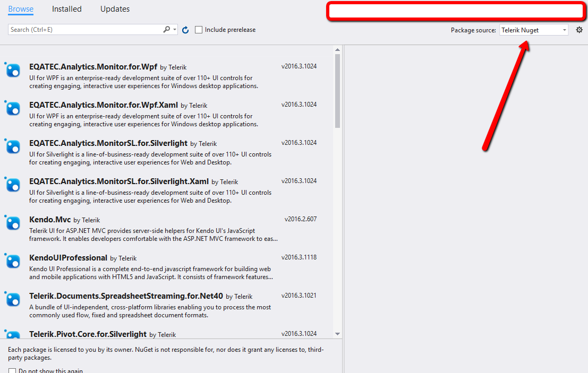Image resolution: width=588 pixels, height=373 pixels.
Task: Select Telerik.Documents.SpreadsheetStreaming.for.Net40 package title
Action: click(x=126, y=296)
